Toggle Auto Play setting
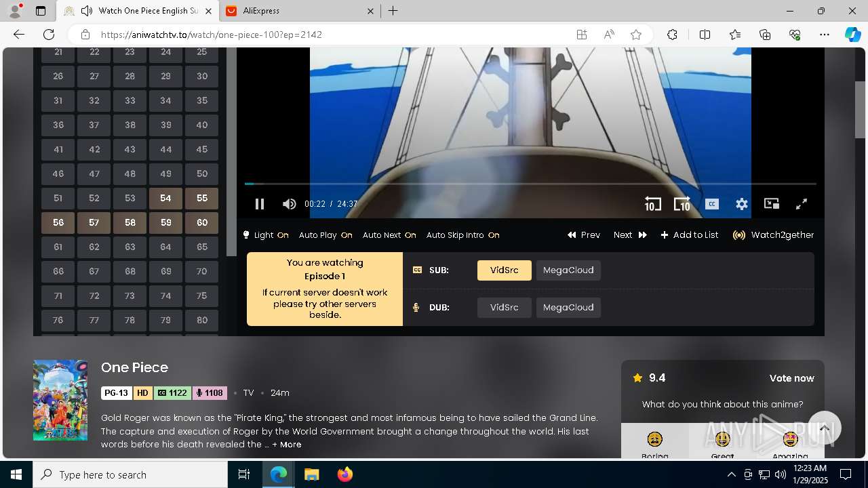Image resolution: width=868 pixels, height=488 pixels. click(x=325, y=235)
